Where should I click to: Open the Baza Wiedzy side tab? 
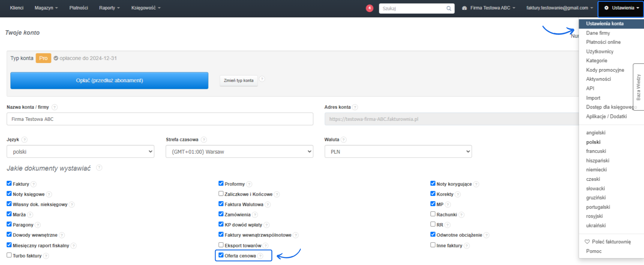638,87
